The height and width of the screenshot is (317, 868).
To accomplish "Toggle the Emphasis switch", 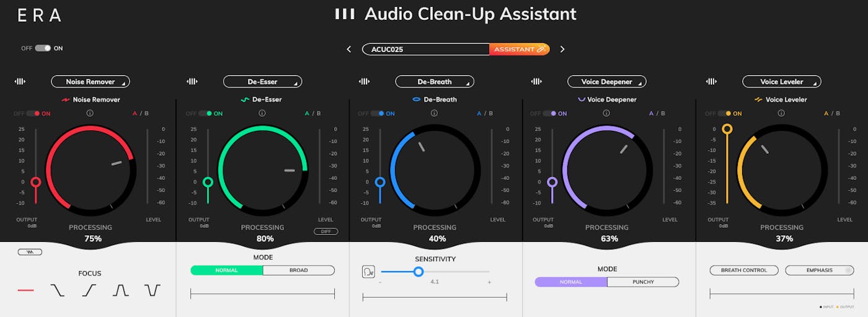I will 820,270.
